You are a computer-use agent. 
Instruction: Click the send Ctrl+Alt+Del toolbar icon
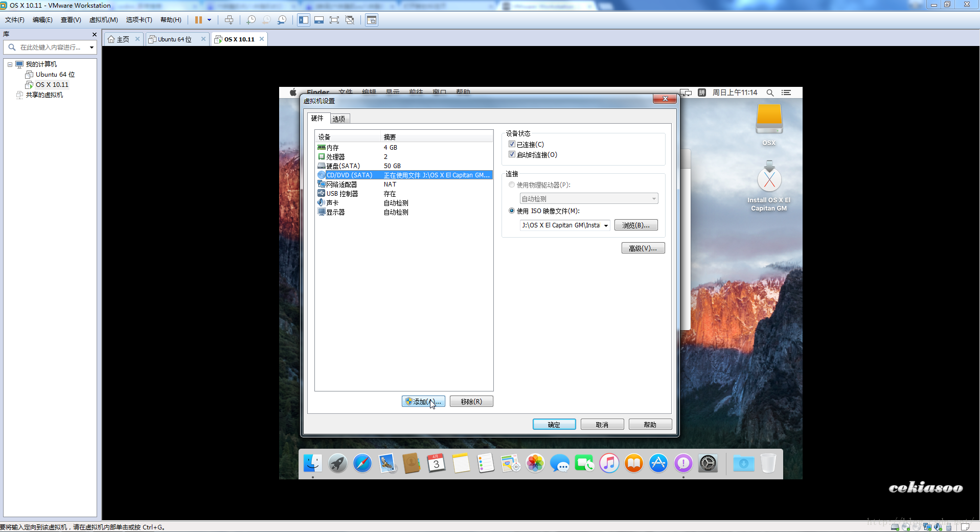(229, 20)
